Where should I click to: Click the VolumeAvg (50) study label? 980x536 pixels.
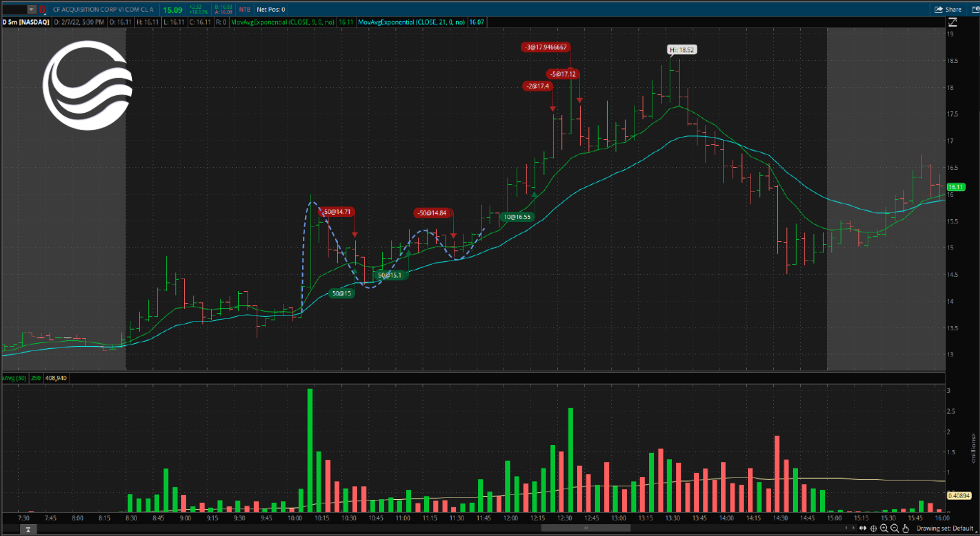14,378
